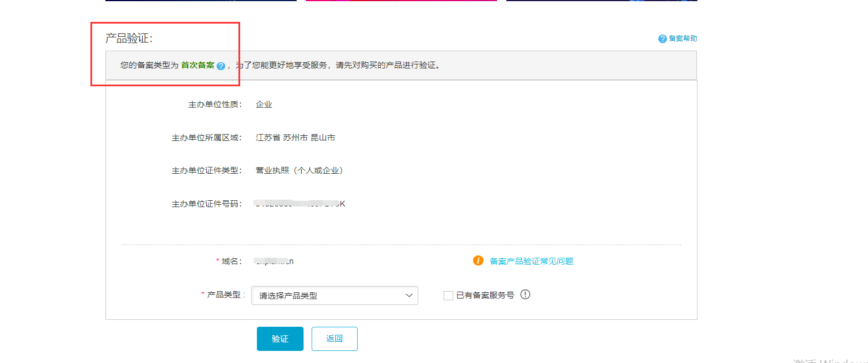Enable the 已有备案服务号 checkbox
The height and width of the screenshot is (363, 868).
pos(448,296)
